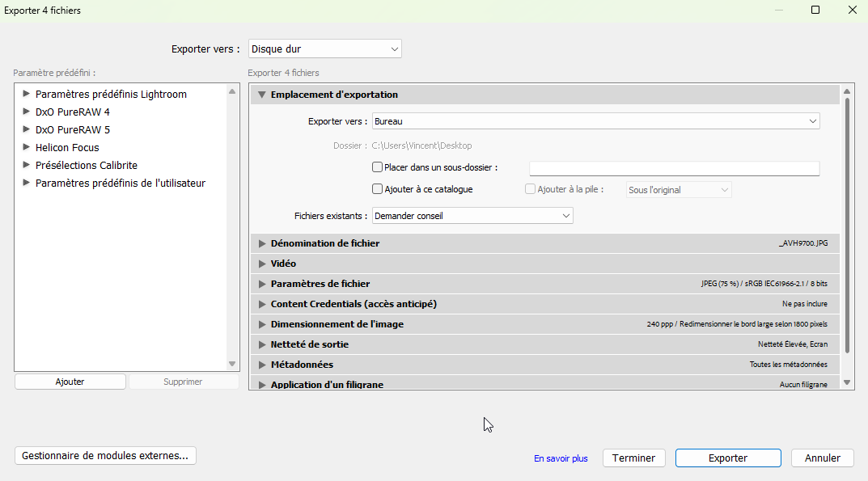Viewport: 868px width, 481px height.
Task: Expand Paramètres prédéfinis Lightroom preset group
Action: click(25, 94)
